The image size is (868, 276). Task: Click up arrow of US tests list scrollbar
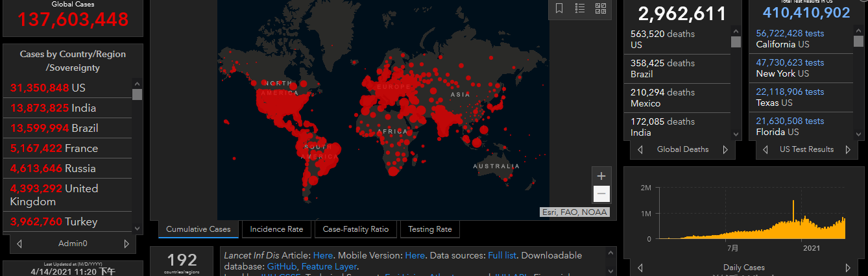tap(858, 31)
